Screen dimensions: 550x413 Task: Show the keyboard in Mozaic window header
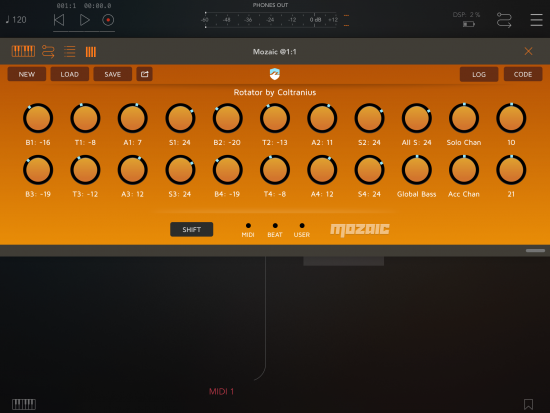(x=23, y=51)
